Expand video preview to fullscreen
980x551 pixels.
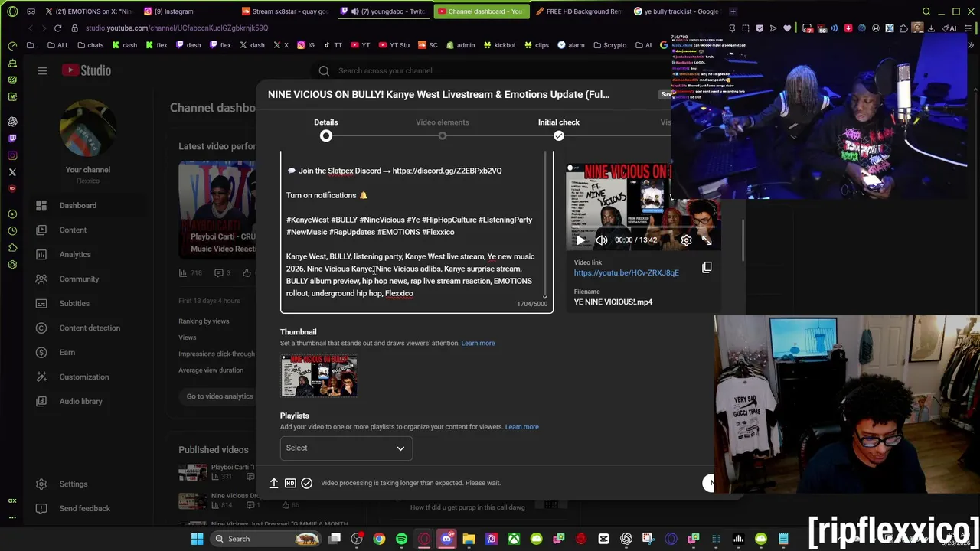tap(707, 240)
